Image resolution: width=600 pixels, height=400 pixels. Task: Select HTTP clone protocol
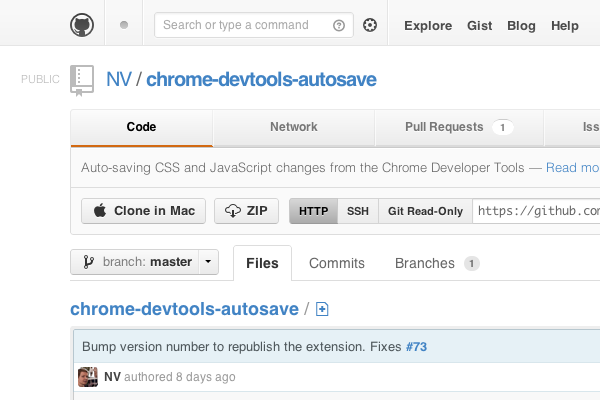click(x=313, y=211)
